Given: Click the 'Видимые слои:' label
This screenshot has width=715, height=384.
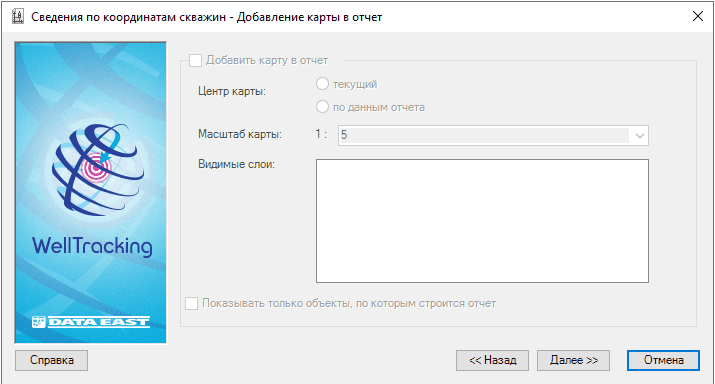Looking at the screenshot, I should coord(236,164).
